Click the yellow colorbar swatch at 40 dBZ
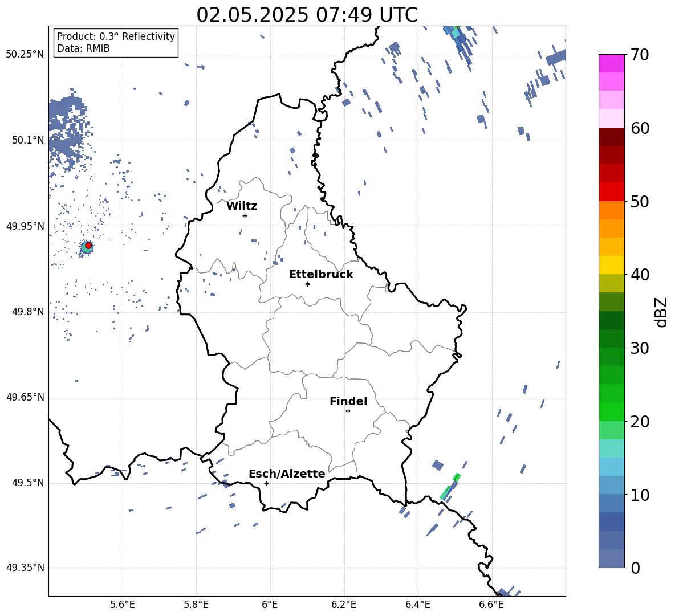Viewport: 675px width, 616px height. coord(612,265)
